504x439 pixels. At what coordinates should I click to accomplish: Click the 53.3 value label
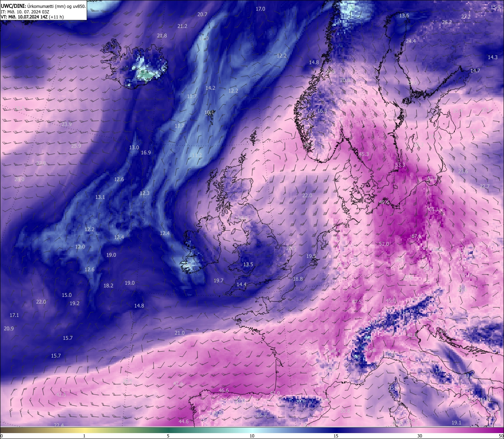(x=400, y=165)
